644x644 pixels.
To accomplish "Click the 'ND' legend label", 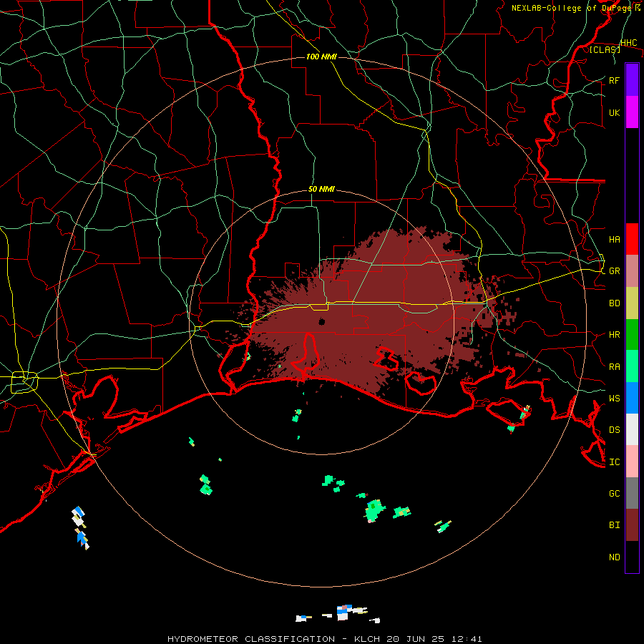I will pos(614,557).
